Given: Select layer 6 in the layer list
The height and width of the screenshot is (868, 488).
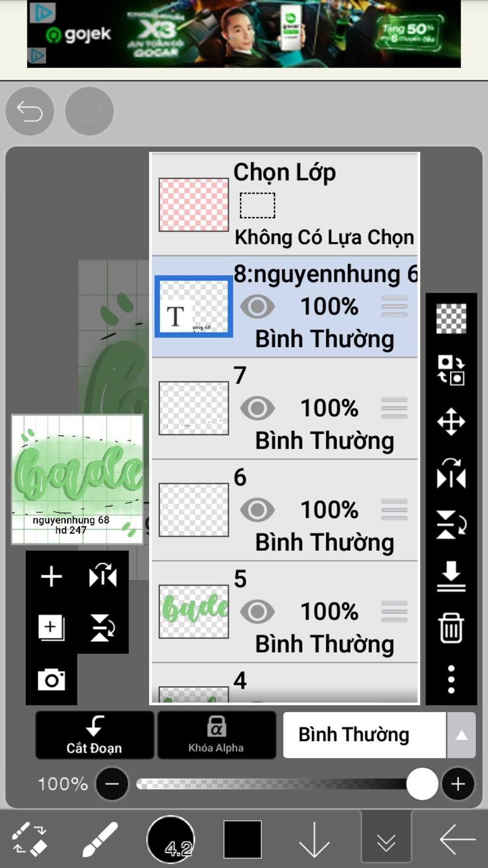Looking at the screenshot, I should point(285,510).
